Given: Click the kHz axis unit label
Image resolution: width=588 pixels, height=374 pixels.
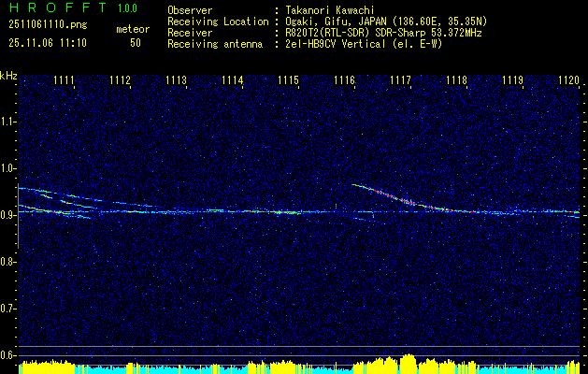Looking at the screenshot, I should coord(8,76).
